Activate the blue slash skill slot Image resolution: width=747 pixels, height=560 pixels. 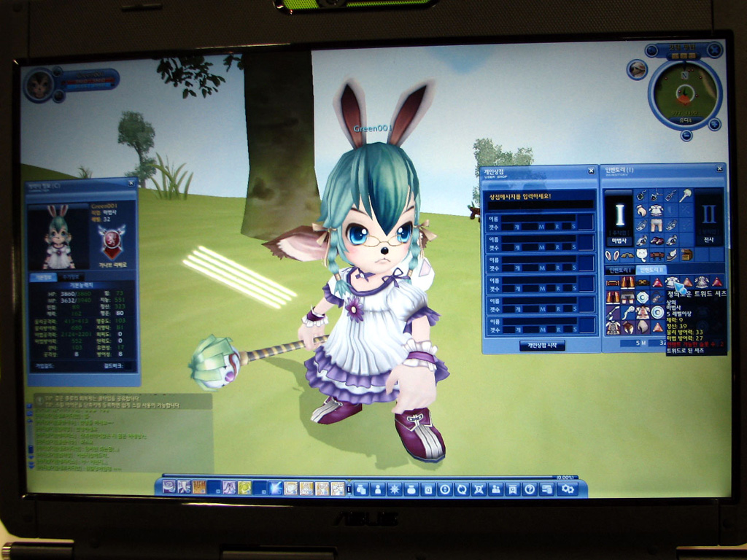pyautogui.click(x=275, y=488)
